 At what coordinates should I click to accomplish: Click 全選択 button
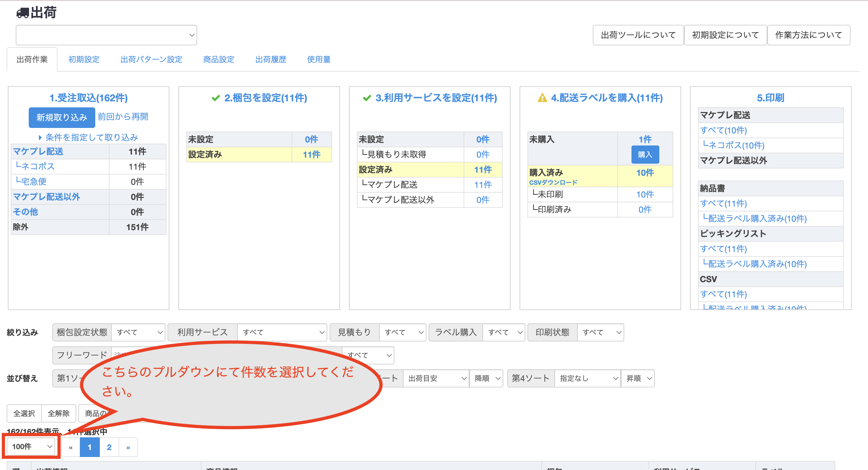24,413
